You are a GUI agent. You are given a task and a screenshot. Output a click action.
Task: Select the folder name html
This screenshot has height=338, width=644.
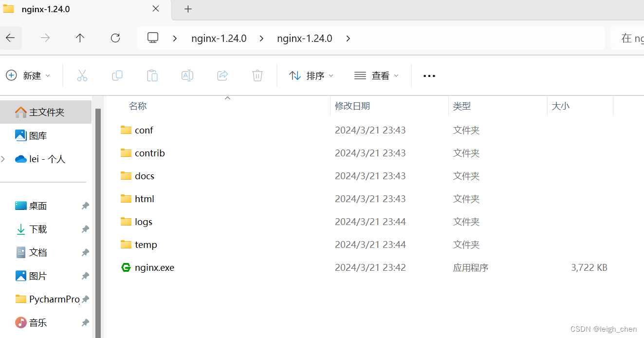[145, 199]
